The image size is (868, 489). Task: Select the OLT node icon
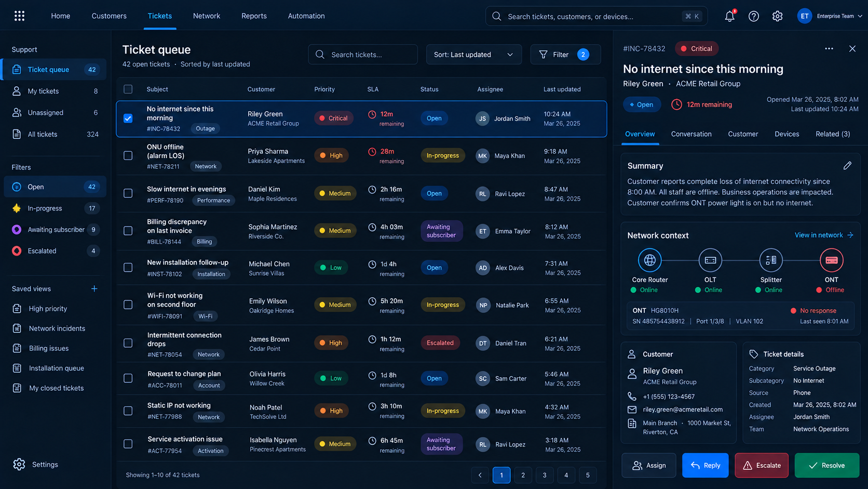coord(710,260)
